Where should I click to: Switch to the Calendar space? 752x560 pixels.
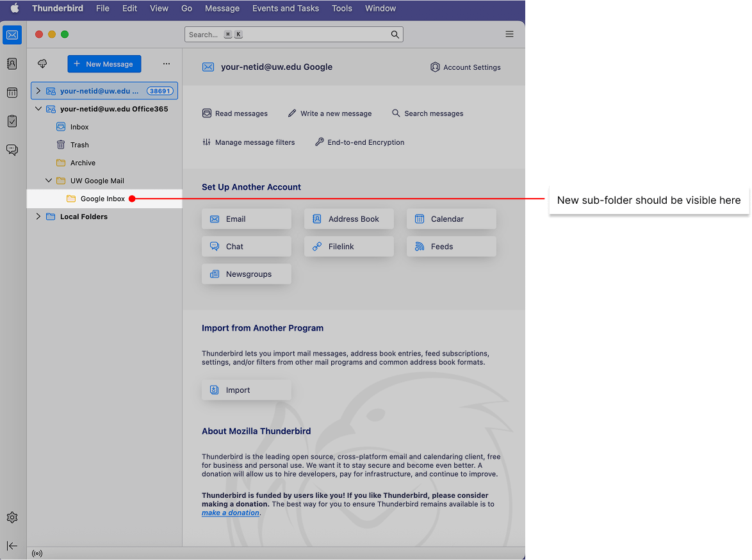tap(12, 92)
